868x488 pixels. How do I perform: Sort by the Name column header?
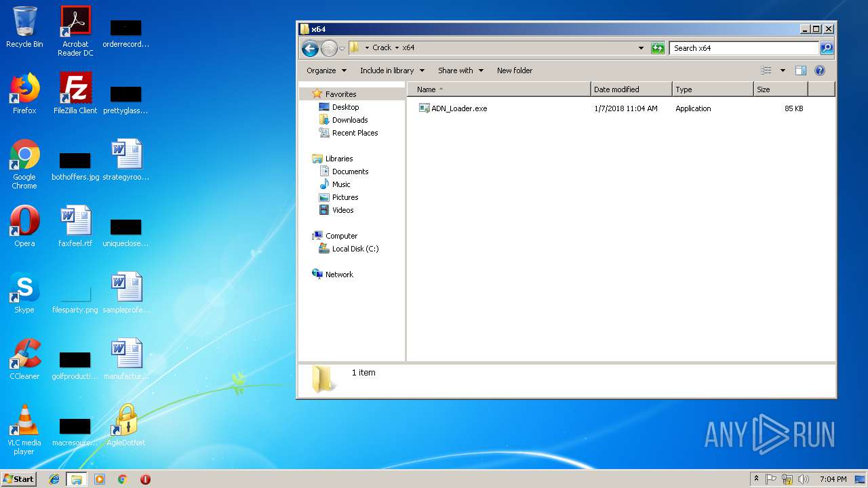(x=499, y=89)
